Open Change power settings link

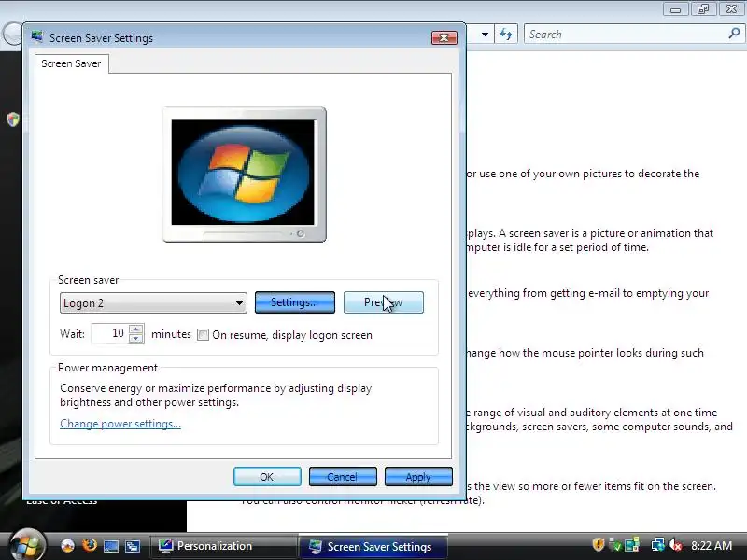coord(120,424)
